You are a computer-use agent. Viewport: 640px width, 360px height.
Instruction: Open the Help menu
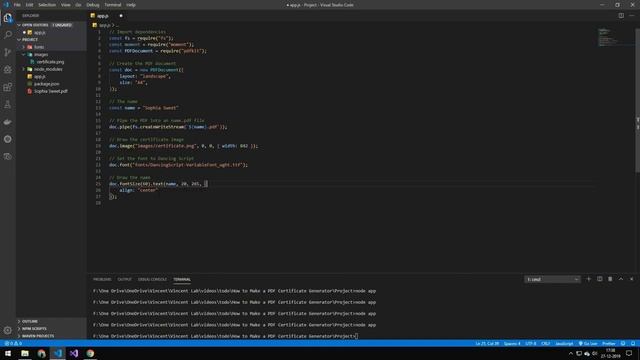pyautogui.click(x=131, y=5)
